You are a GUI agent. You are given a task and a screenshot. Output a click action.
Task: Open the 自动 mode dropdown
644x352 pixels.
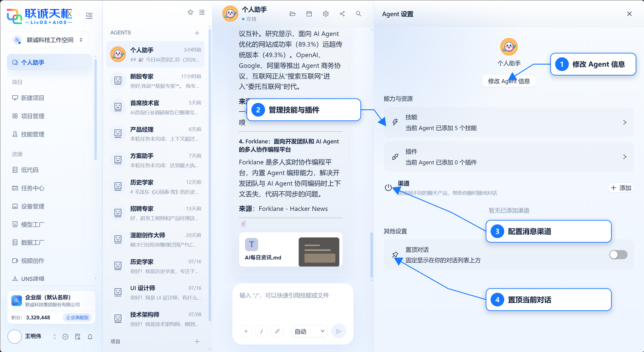309,331
